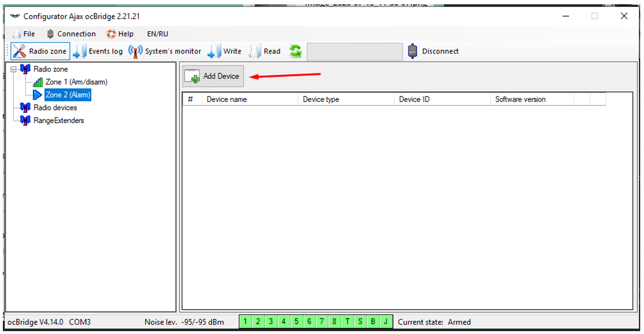Click zone indicator 3 in status bar
The image size is (644, 334).
271,322
